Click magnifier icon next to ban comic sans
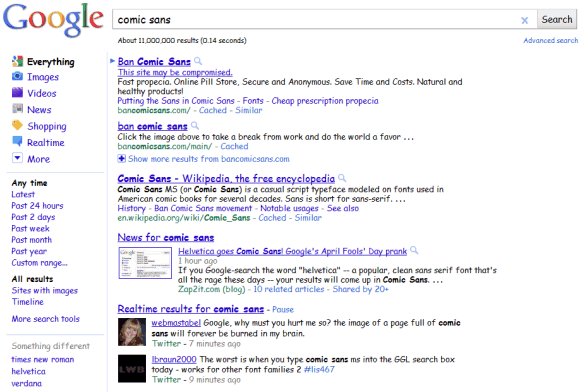This screenshot has width=580, height=392. [x=195, y=126]
